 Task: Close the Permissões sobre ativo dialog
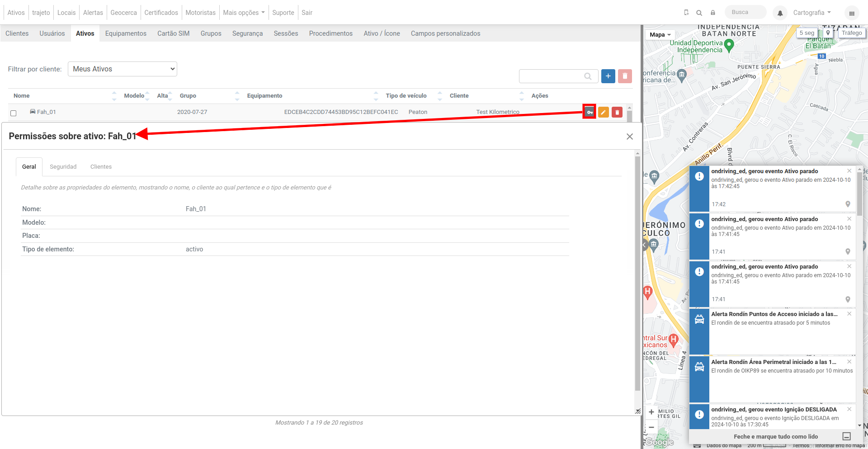(630, 137)
